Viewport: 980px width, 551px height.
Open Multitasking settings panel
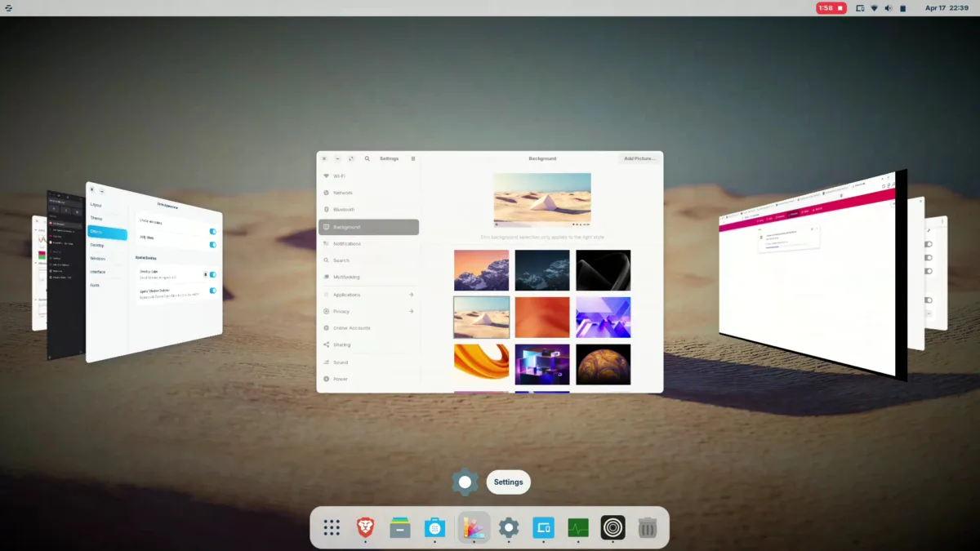[x=368, y=277]
